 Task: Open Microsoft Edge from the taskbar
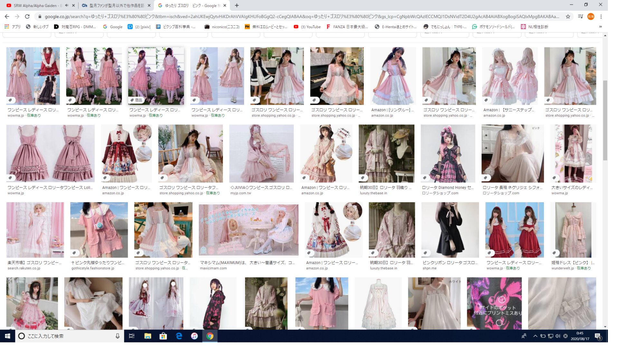pos(179,336)
